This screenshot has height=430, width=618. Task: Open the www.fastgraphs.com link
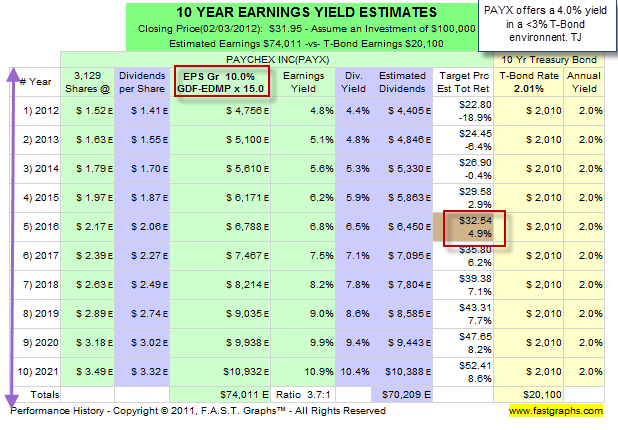[x=556, y=411]
